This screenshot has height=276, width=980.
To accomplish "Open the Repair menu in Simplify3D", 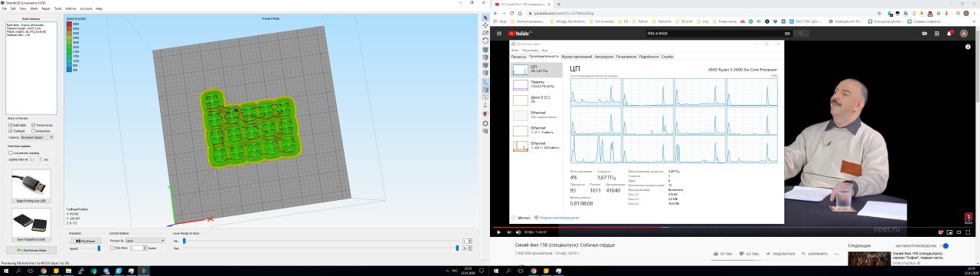I will [46, 8].
